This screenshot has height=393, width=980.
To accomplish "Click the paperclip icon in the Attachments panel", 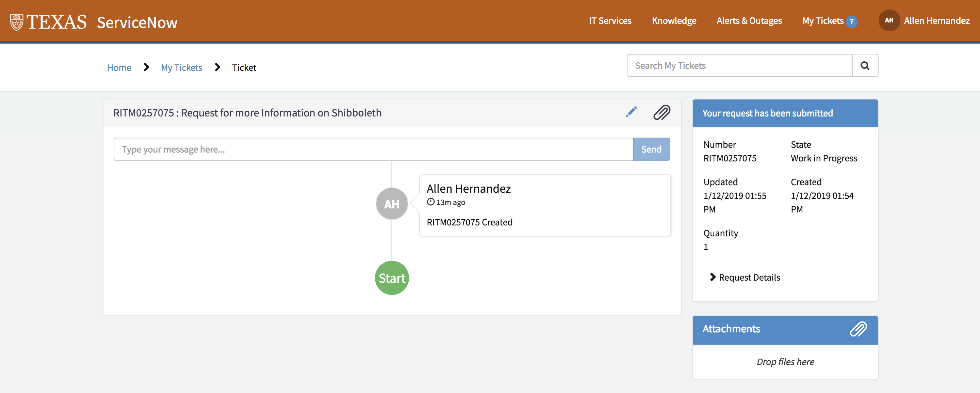I will pyautogui.click(x=858, y=329).
